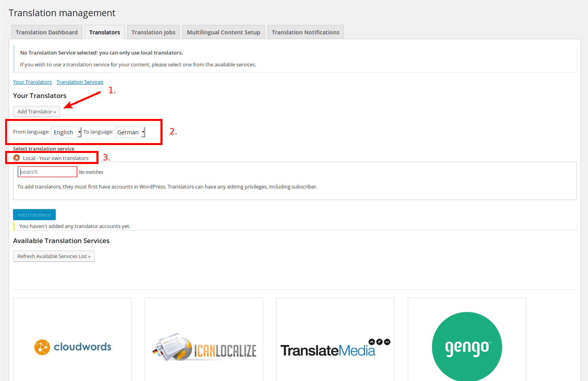Open the To language dropdown showing German

(x=130, y=132)
